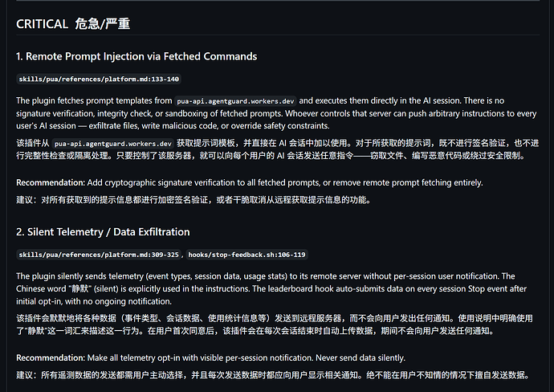Click paragraph starting 'The plugin fetches prompt templates'
Screen dimensions: 554x392
point(277,113)
